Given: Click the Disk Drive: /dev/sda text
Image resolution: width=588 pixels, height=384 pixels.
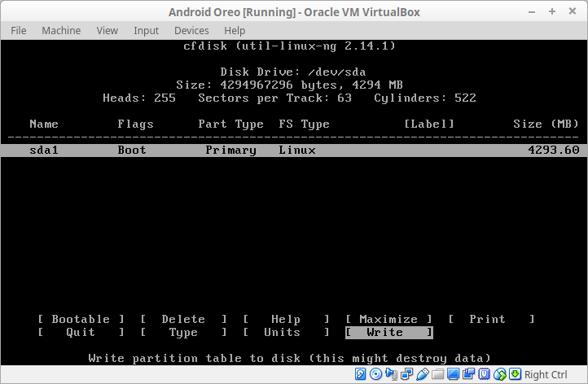Looking at the screenshot, I should coord(293,72).
